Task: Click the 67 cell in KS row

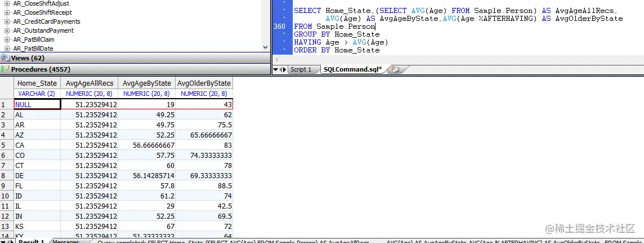Action: (146, 227)
